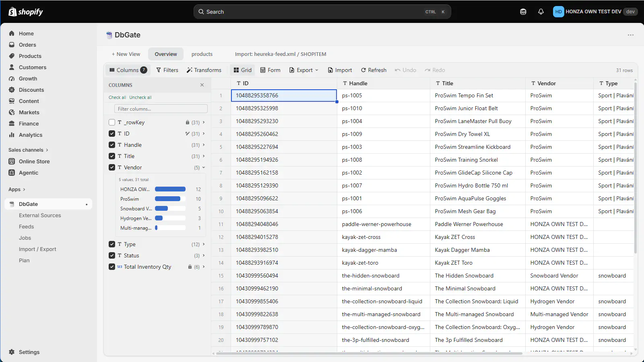Collapse the Vendor column values
Viewport: 644px width, 362px height.
[x=204, y=167]
